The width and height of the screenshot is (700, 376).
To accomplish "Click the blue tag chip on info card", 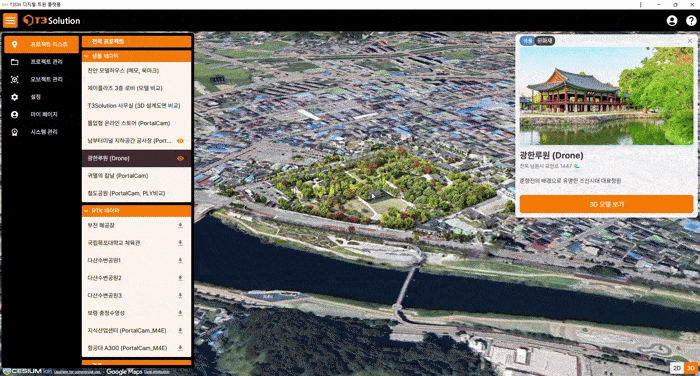I will (528, 41).
